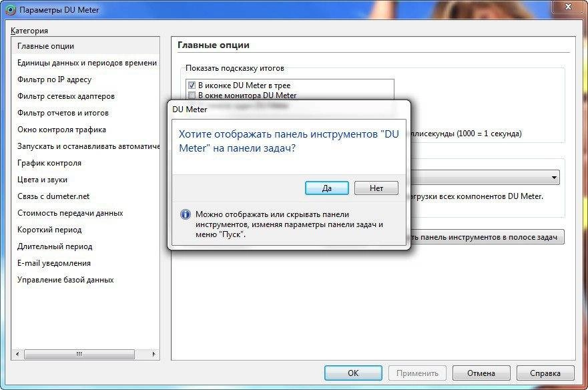Click the 'Отмена' button
Image resolution: width=588 pixels, height=390 pixels.
(x=481, y=373)
